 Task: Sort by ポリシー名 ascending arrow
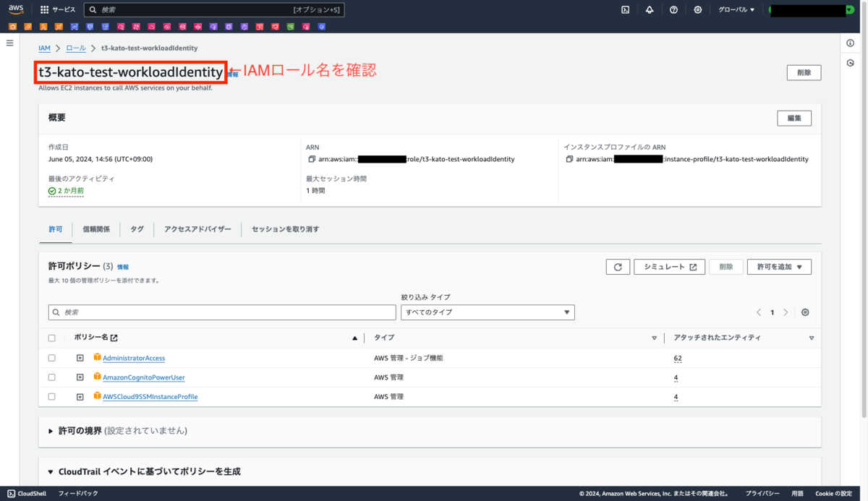[354, 338]
